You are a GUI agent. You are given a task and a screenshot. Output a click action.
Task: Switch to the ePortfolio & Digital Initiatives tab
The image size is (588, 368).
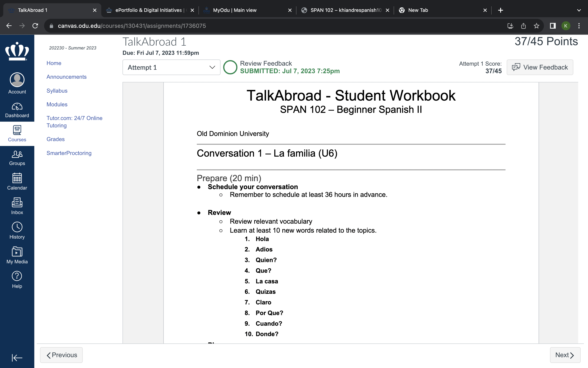[150, 10]
